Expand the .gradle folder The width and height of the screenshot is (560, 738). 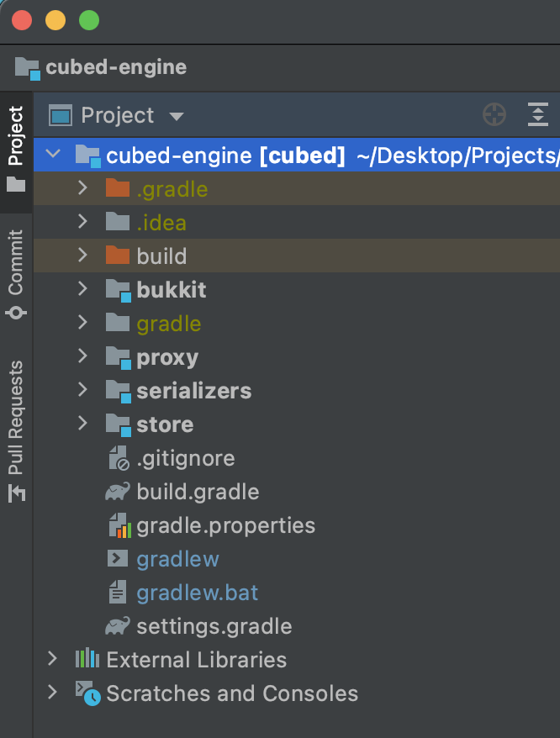(82, 188)
